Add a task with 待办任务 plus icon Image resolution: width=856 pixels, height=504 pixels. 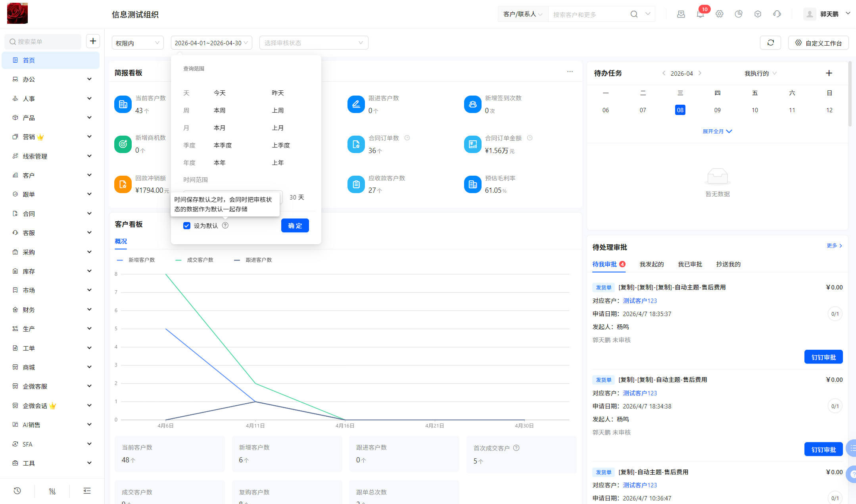(829, 73)
